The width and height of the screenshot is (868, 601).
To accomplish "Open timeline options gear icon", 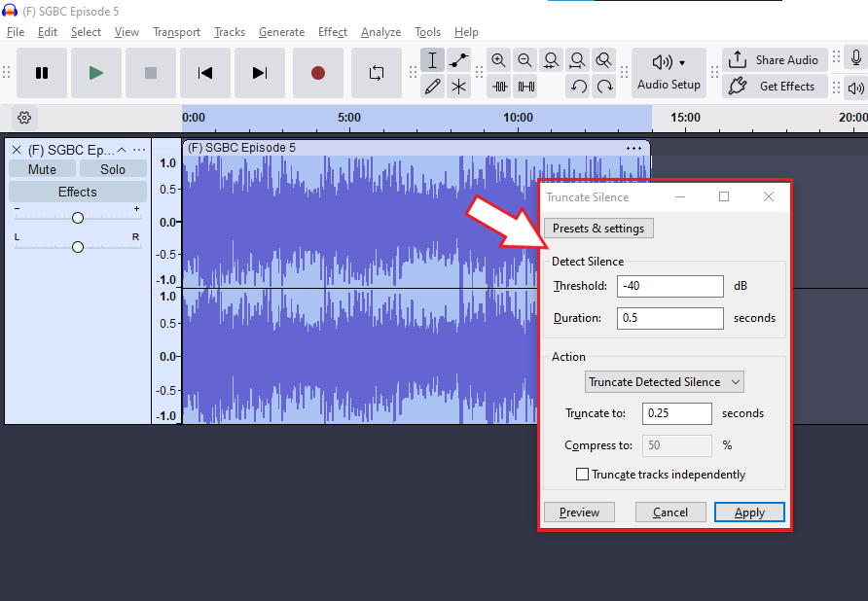I will [x=24, y=118].
